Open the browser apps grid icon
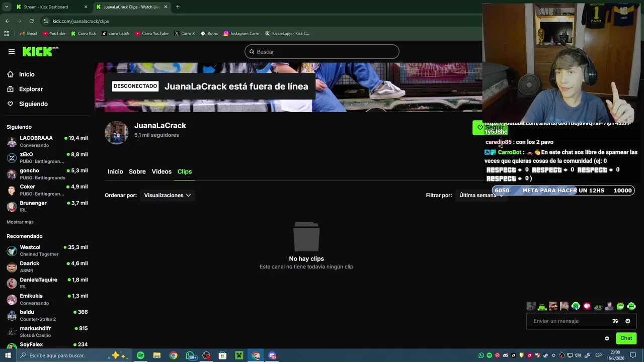The height and width of the screenshot is (362, 644). (7, 33)
